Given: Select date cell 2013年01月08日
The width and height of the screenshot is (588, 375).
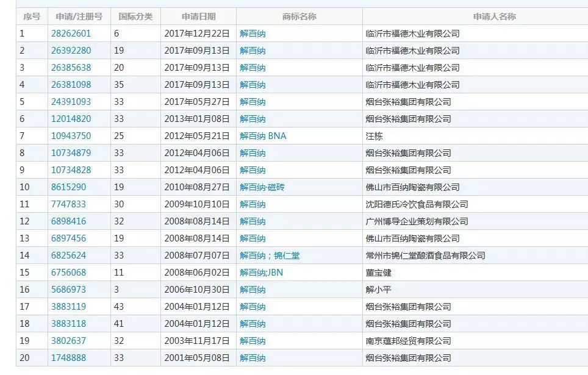Looking at the screenshot, I should point(197,119).
